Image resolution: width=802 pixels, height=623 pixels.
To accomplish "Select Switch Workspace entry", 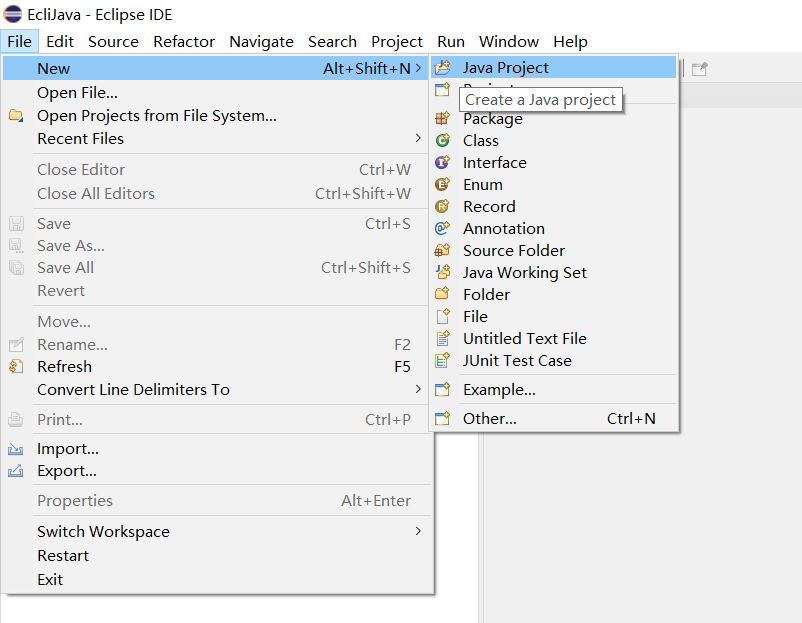I will tap(215, 531).
